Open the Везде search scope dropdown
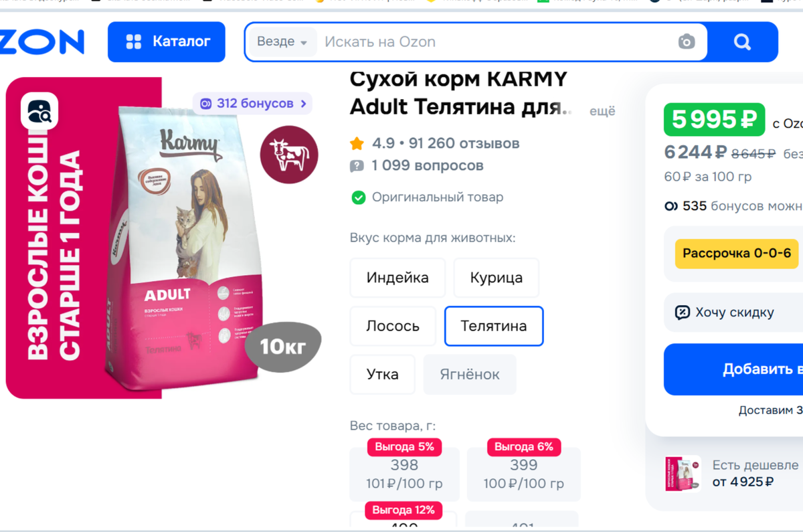 [x=282, y=42]
